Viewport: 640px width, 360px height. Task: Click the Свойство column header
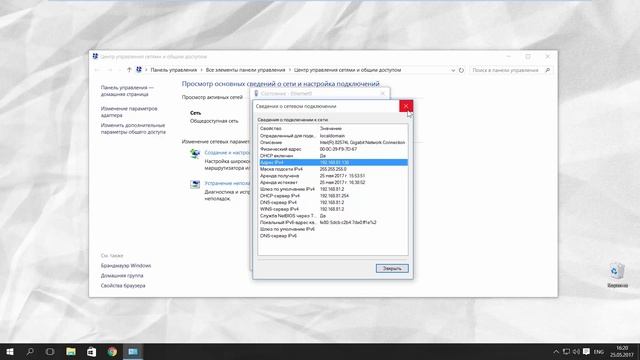pos(271,129)
